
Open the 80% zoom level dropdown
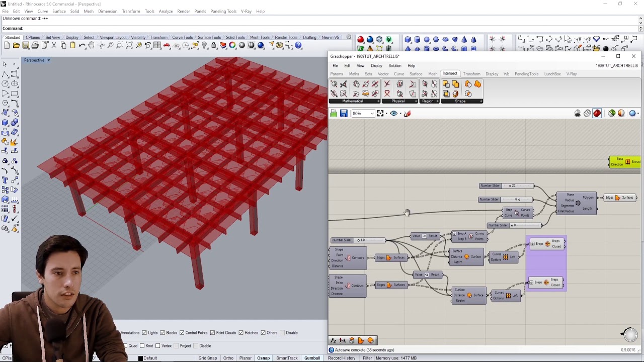372,114
